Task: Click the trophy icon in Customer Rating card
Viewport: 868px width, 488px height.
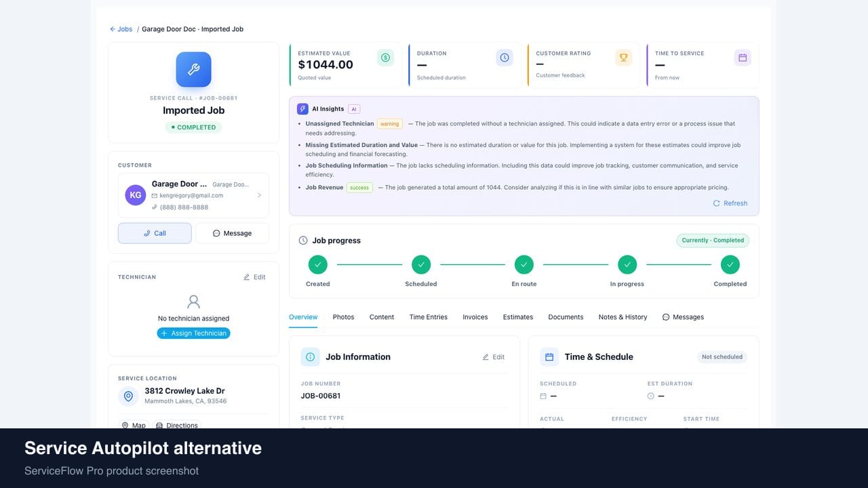Action: coord(623,58)
